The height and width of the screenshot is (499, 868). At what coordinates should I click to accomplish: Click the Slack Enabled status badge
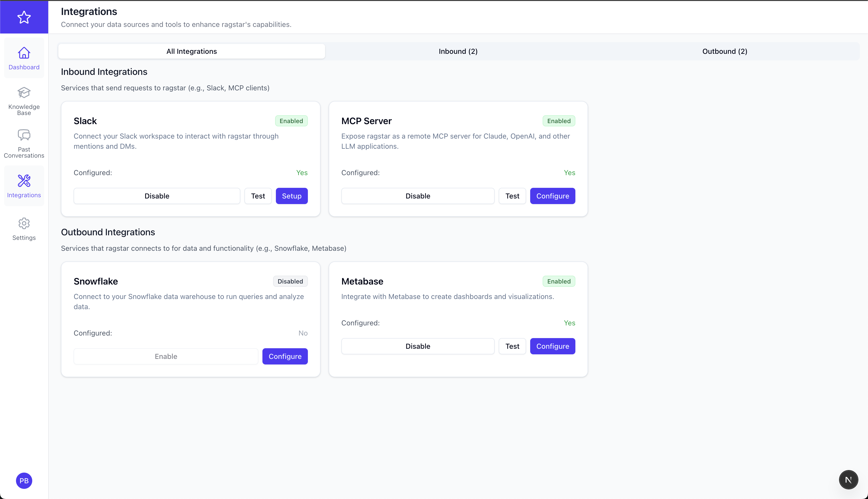coord(291,121)
